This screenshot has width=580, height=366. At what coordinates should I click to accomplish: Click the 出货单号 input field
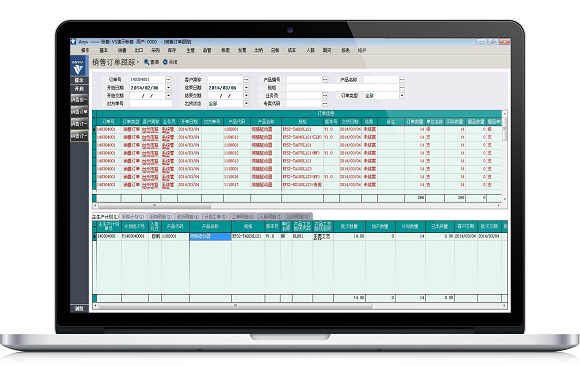[151, 104]
